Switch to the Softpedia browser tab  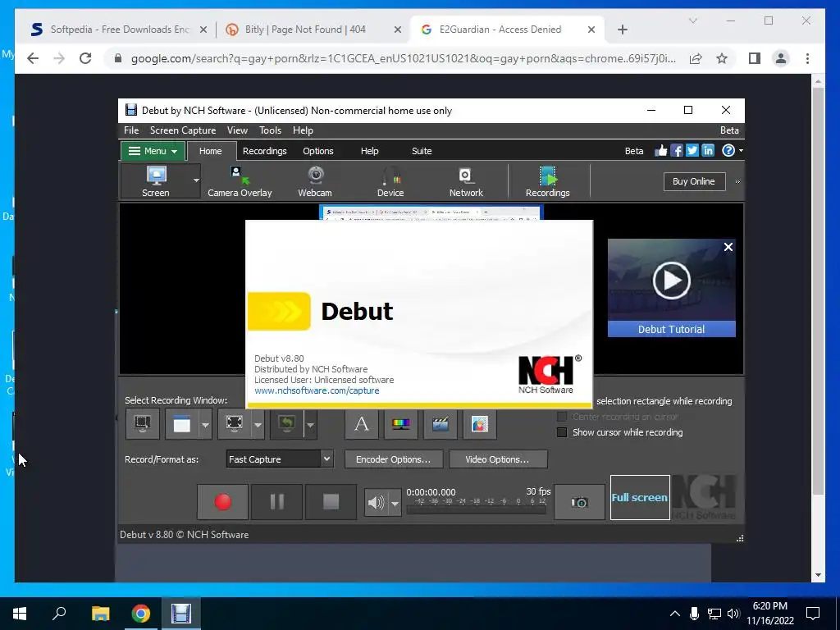coord(119,30)
